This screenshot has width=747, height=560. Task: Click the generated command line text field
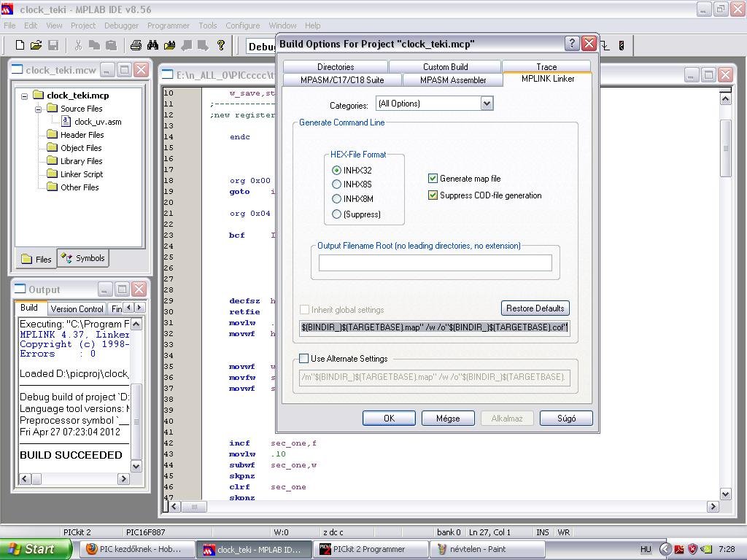[435, 327]
